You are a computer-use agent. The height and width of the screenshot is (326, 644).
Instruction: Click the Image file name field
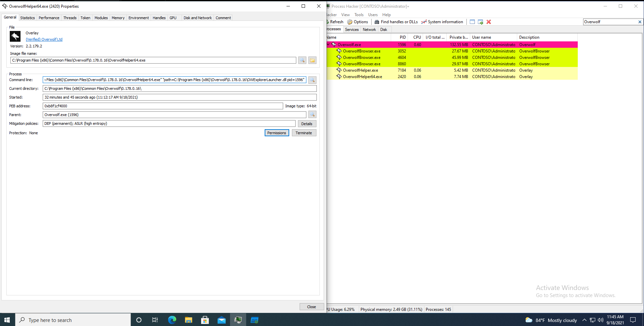pyautogui.click(x=153, y=60)
